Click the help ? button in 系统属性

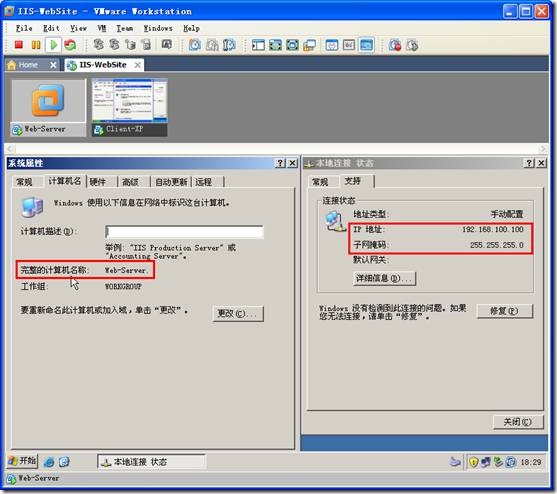click(x=280, y=163)
